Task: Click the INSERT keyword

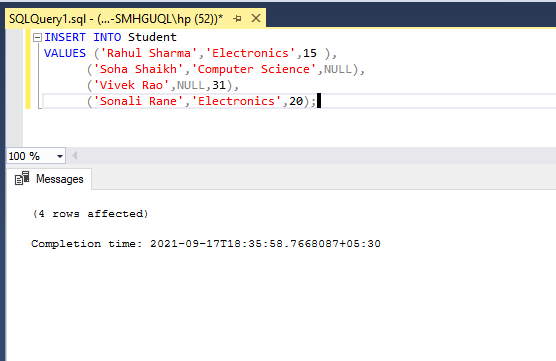Action: 65,37
